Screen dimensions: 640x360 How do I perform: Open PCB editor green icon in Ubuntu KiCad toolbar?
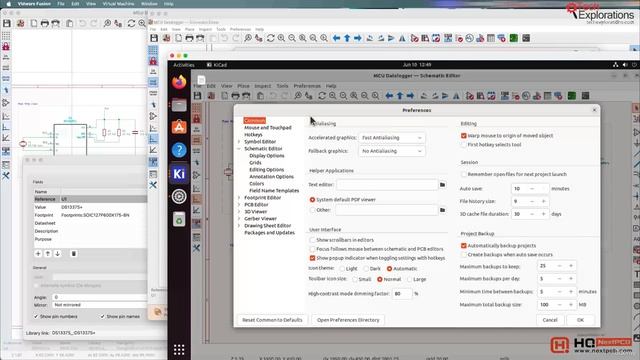(572, 96)
